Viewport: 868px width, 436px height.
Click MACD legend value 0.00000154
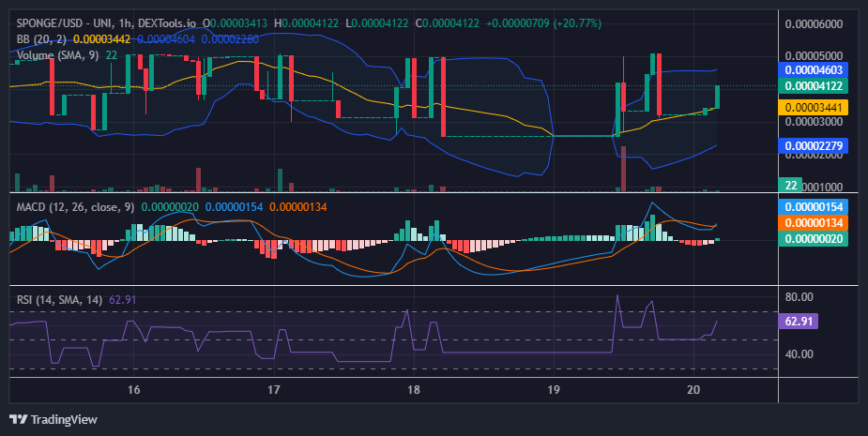[235, 207]
